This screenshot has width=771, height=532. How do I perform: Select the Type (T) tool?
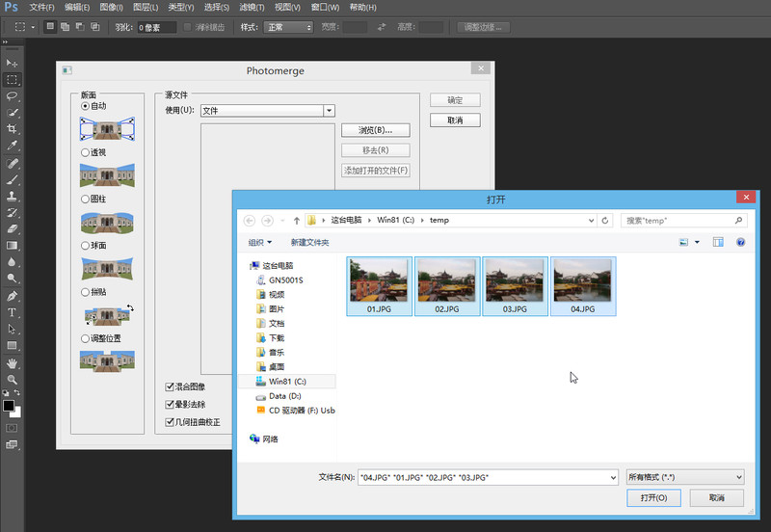coord(13,312)
